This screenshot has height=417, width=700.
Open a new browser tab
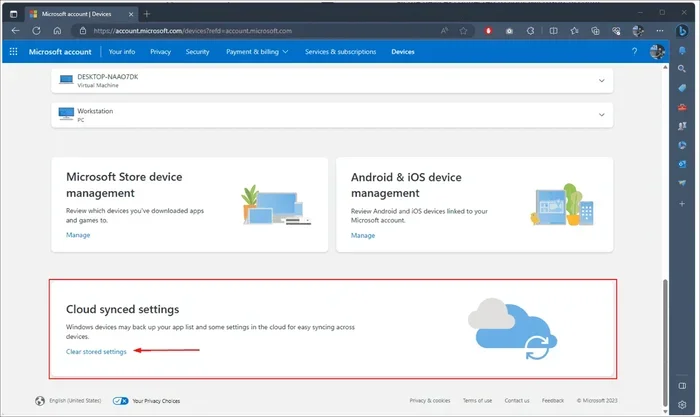(146, 14)
